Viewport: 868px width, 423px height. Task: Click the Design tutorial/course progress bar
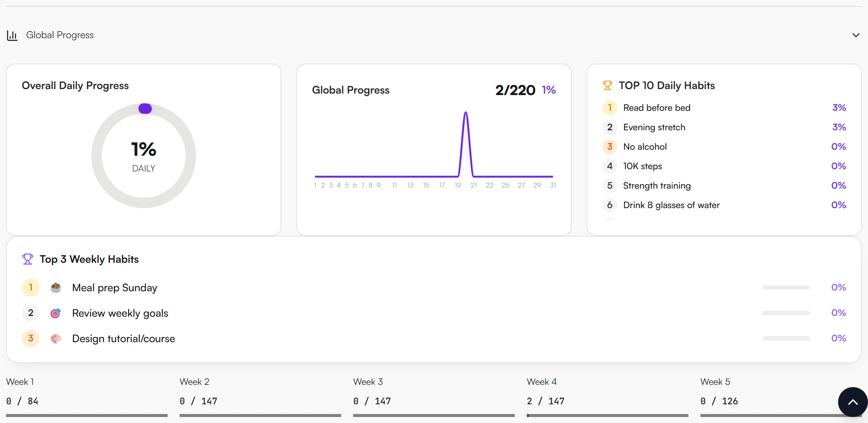[x=786, y=338]
